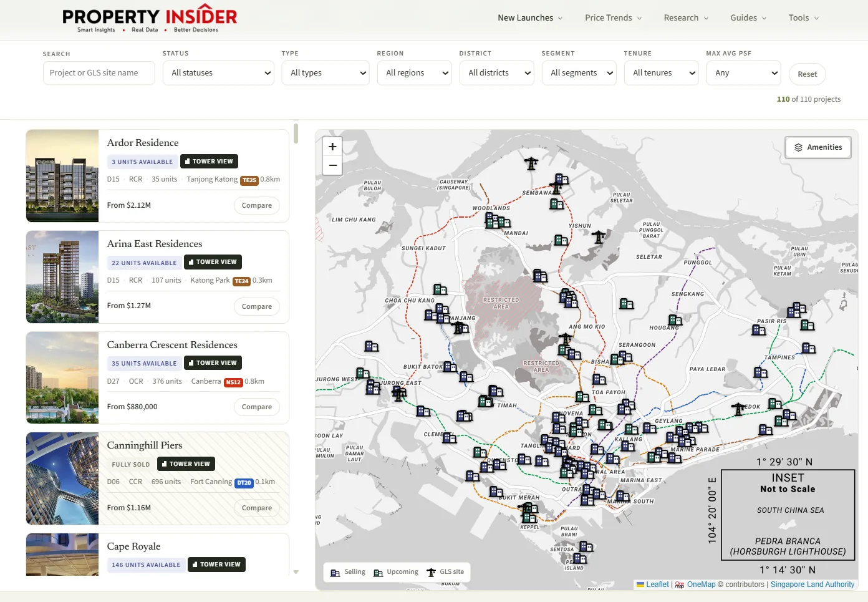Click the GLS crane marker at Jurong East

399,393
